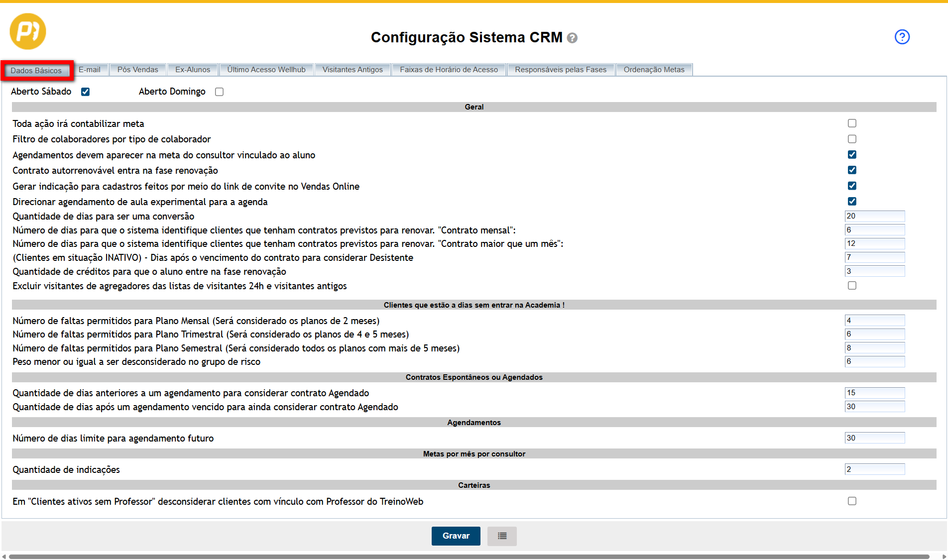Click the left arrow of the horizontal scrollbar

coord(4,557)
